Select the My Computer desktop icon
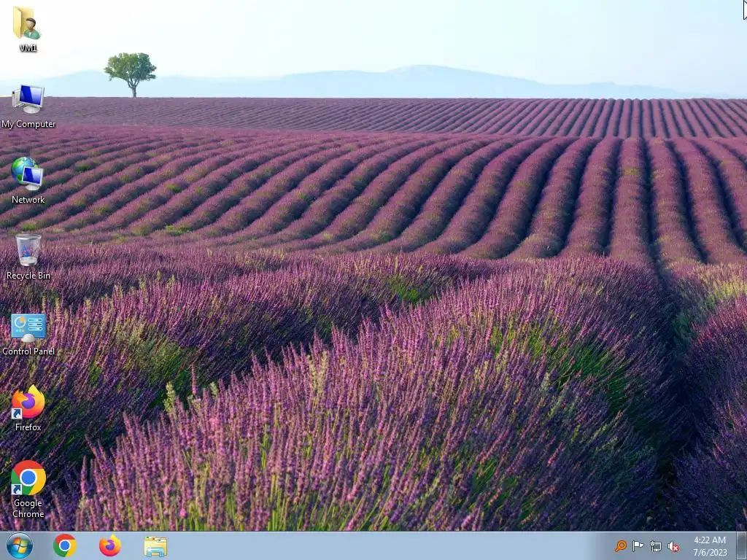This screenshot has width=747, height=560. click(x=28, y=99)
